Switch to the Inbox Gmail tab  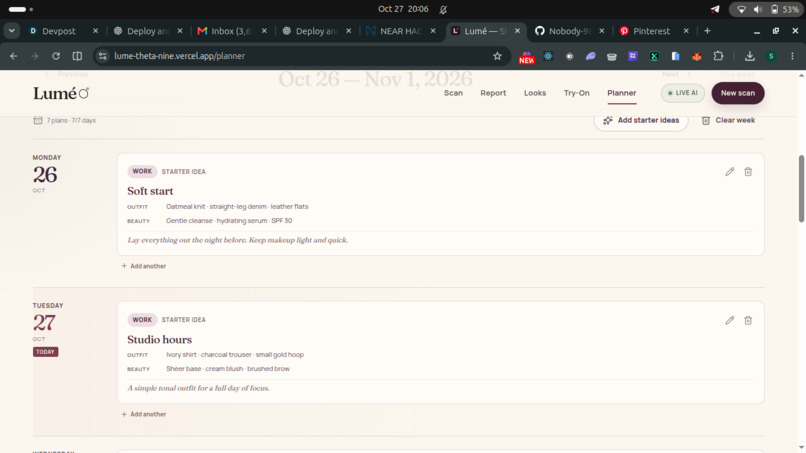pos(231,31)
